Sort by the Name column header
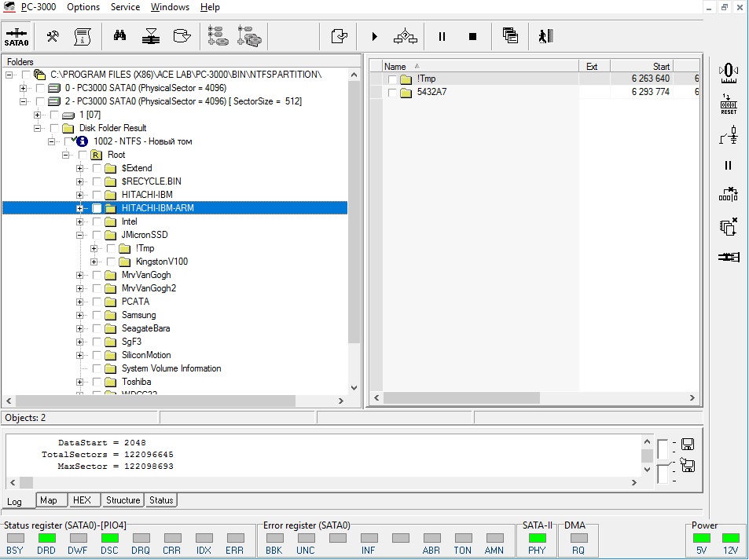 click(395, 67)
